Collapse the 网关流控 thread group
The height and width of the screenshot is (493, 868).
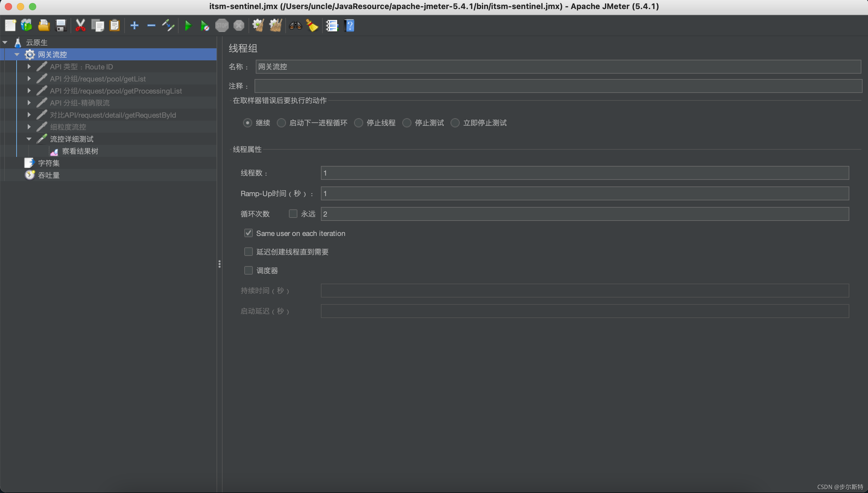[17, 55]
